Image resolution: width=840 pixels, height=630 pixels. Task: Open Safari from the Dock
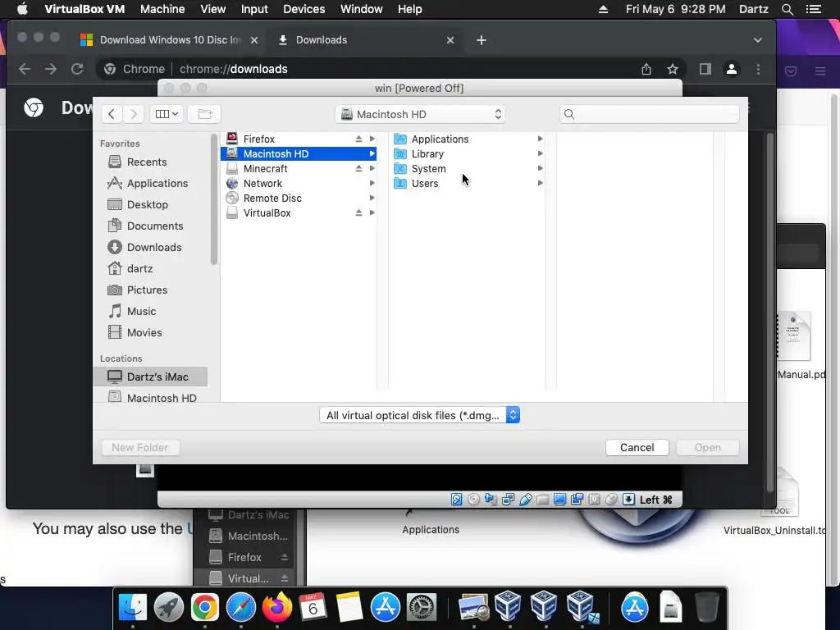coord(241,608)
